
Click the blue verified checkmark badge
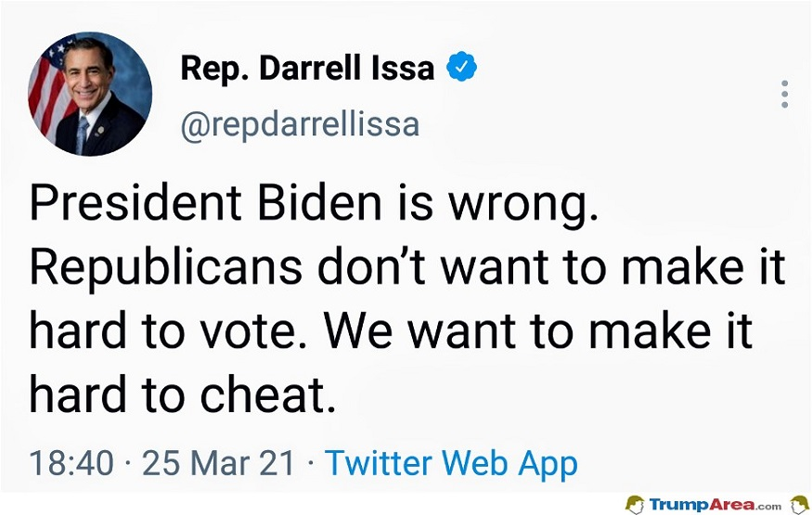(461, 68)
